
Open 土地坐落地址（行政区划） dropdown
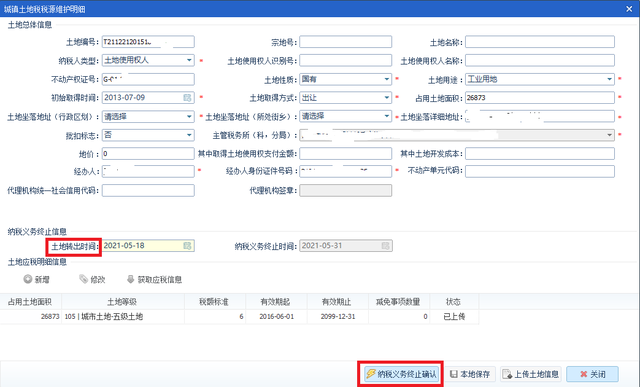tap(189, 117)
